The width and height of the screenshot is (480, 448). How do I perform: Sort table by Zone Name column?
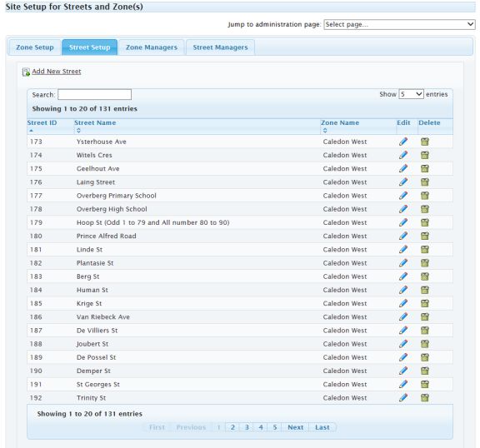(340, 122)
